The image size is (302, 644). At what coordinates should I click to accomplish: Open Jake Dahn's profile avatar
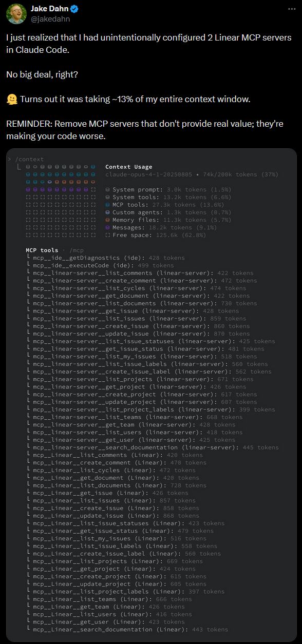(x=16, y=13)
